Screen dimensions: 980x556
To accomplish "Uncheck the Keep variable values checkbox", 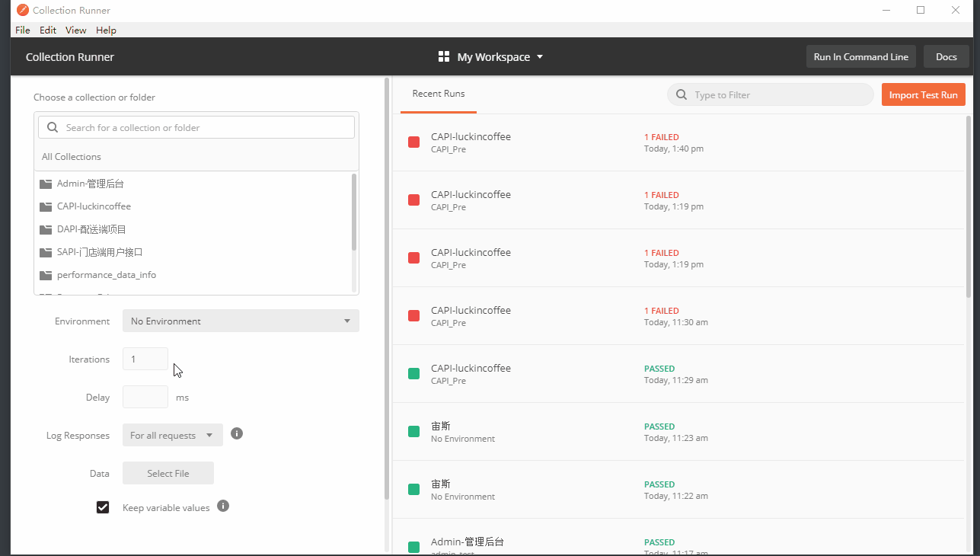I will coord(103,507).
